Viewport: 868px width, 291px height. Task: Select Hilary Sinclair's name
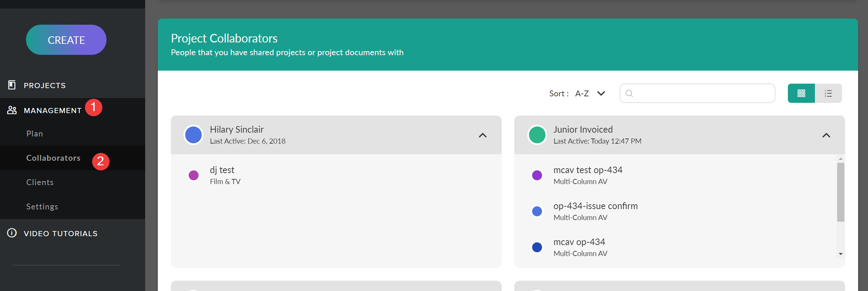point(237,130)
